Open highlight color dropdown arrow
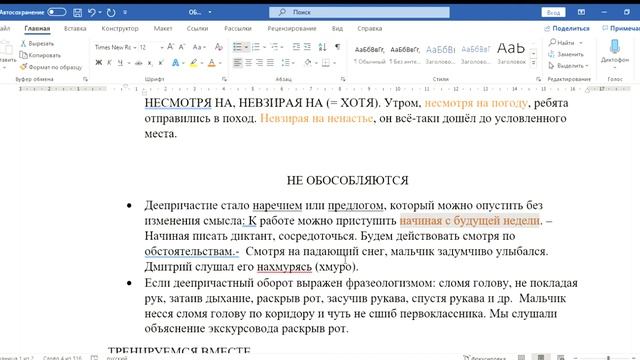 tap(202, 63)
